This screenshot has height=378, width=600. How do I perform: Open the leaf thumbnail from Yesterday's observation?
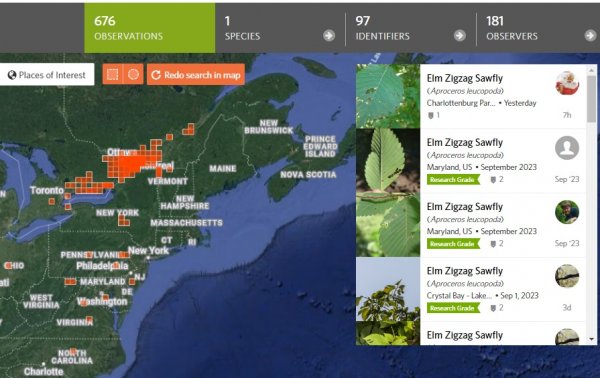click(388, 96)
